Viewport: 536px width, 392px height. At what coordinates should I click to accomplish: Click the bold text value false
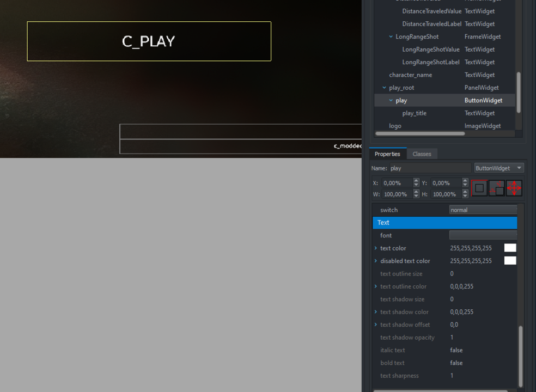(456, 363)
